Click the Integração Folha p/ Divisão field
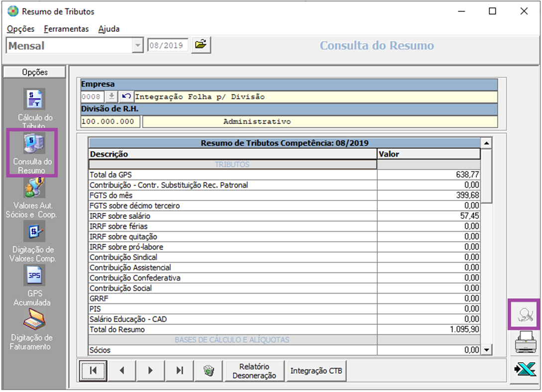The height and width of the screenshot is (392, 542). click(316, 97)
